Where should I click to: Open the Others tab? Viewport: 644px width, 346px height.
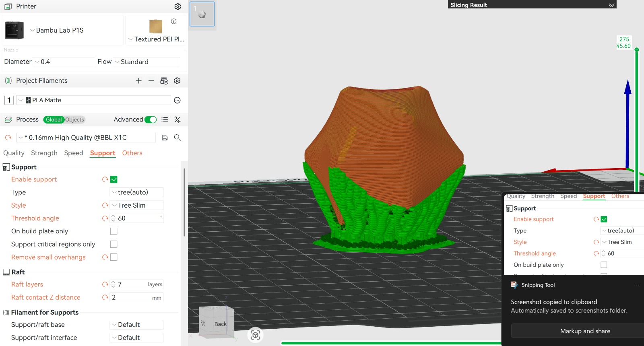tap(132, 153)
